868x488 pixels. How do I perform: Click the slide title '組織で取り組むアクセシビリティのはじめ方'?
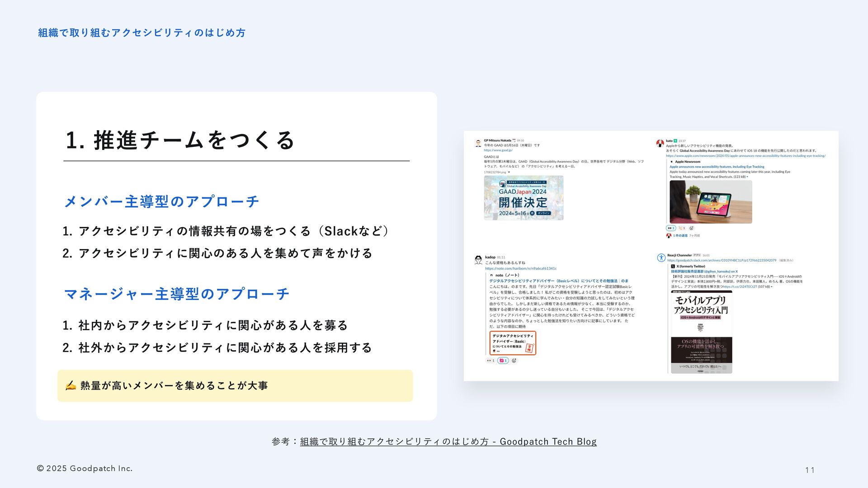click(142, 33)
